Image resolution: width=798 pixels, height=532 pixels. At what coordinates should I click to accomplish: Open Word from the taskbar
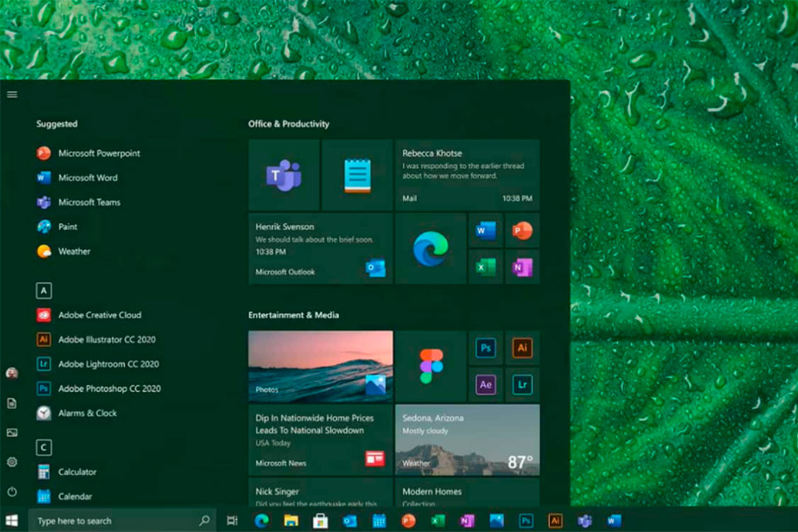[x=614, y=520]
